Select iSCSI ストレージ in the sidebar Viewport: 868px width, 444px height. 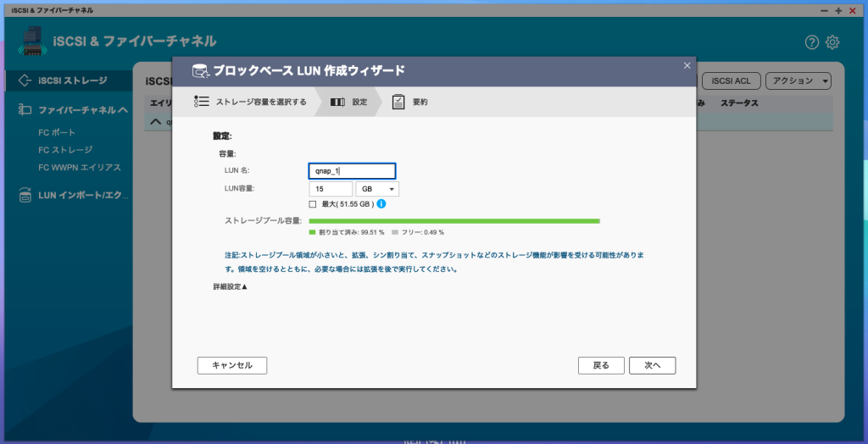coord(72,80)
